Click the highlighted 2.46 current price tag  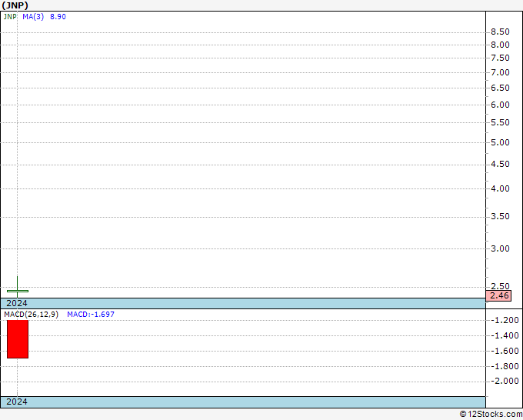pos(498,295)
